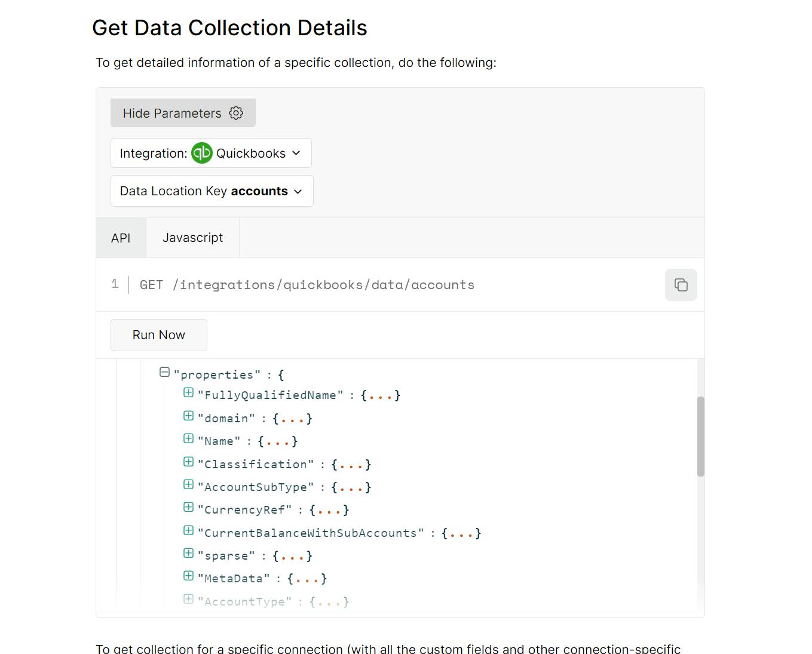Open the Integration Quickbooks dropdown
Image resolution: width=812 pixels, height=654 pixels.
click(x=211, y=153)
